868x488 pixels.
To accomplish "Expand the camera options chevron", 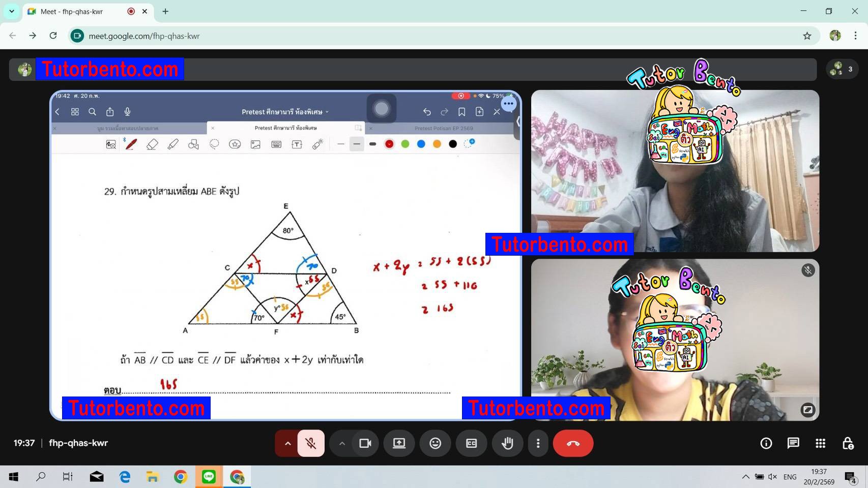I will tap(342, 443).
